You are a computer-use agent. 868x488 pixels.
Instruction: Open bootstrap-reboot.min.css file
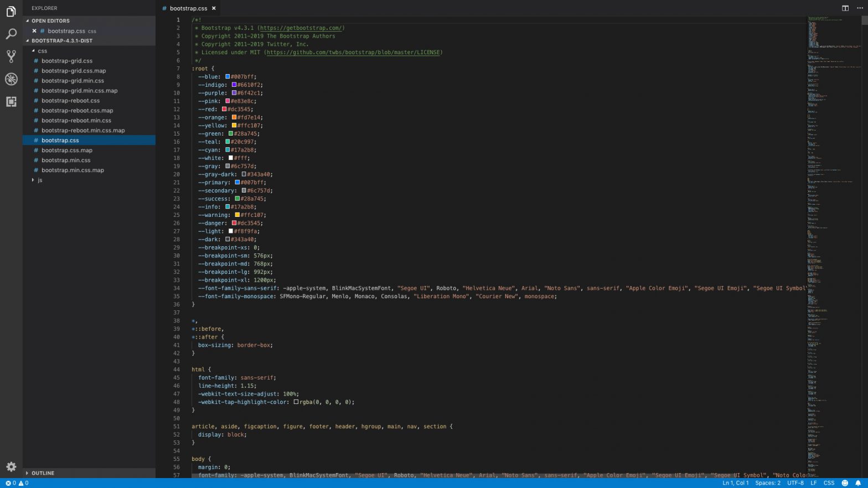click(89, 121)
